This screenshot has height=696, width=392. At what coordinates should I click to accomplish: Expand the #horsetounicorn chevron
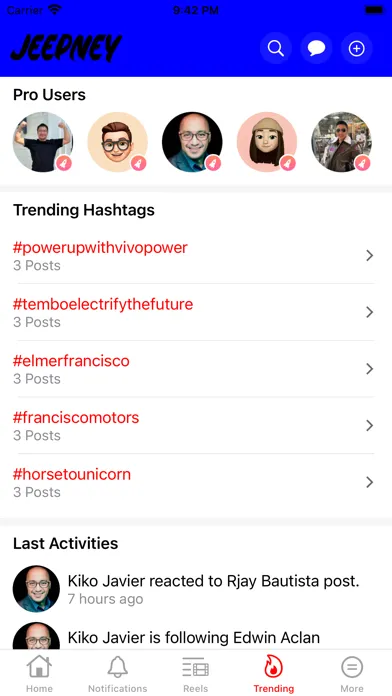coord(369,482)
